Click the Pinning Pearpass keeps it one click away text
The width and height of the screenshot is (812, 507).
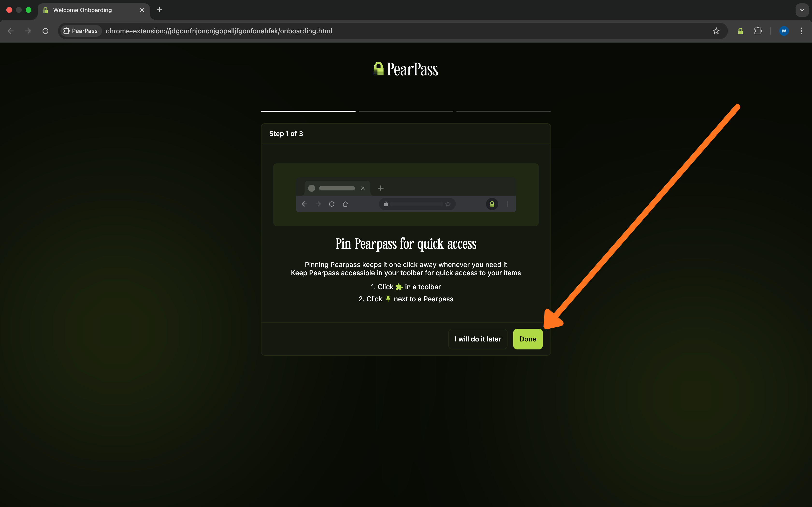406,265
